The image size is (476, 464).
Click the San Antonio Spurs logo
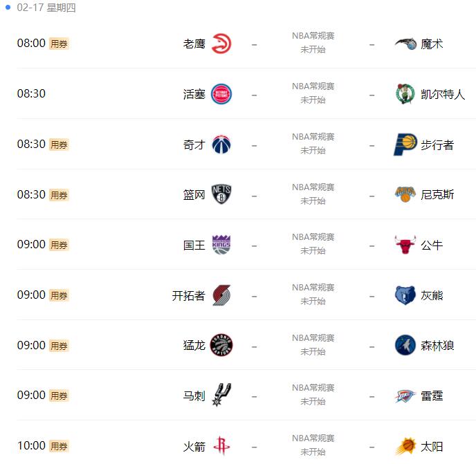pyautogui.click(x=221, y=396)
